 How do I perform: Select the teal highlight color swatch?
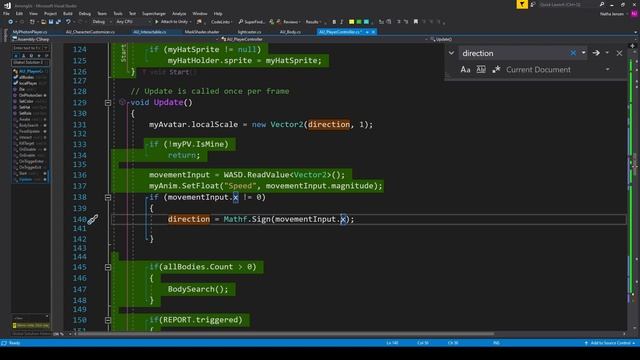point(366,22)
